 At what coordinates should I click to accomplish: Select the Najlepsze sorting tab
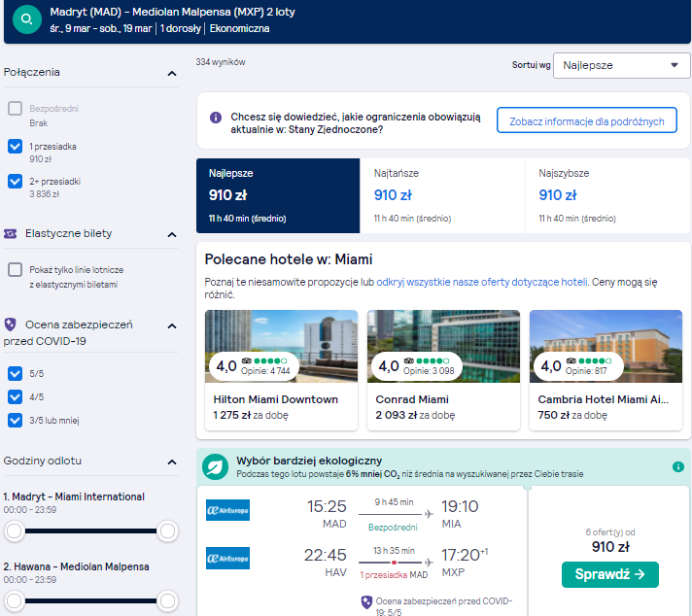(278, 195)
